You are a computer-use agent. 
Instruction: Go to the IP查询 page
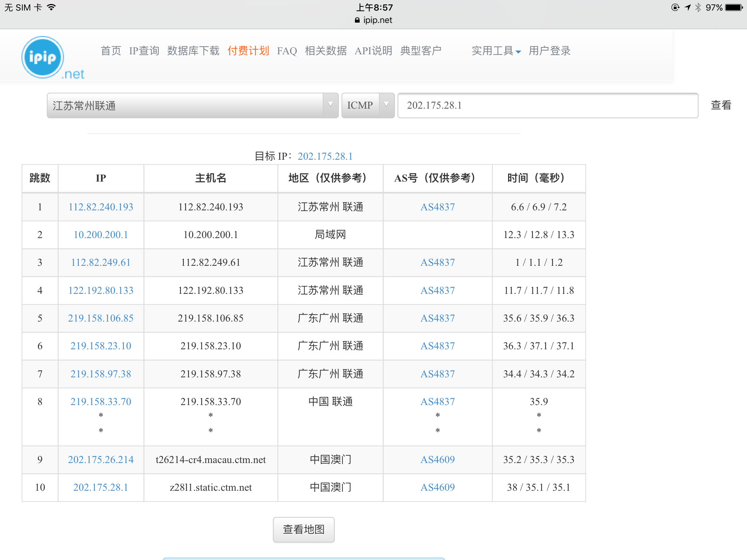point(144,51)
